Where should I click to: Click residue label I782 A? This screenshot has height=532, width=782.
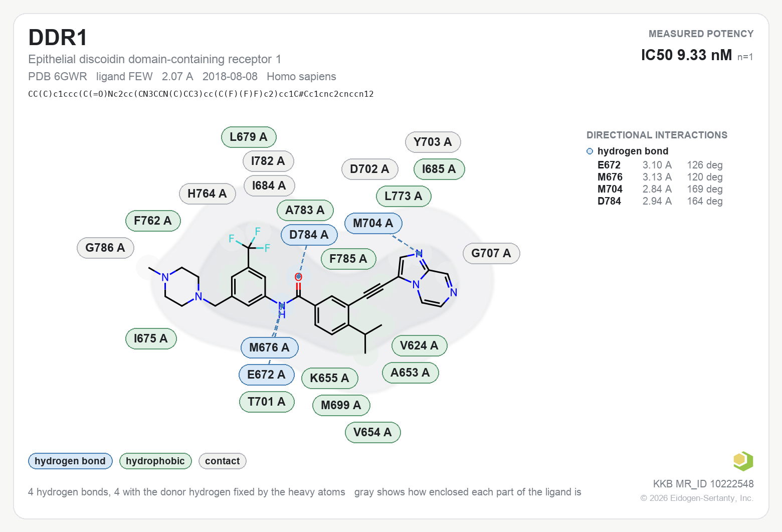click(x=268, y=161)
